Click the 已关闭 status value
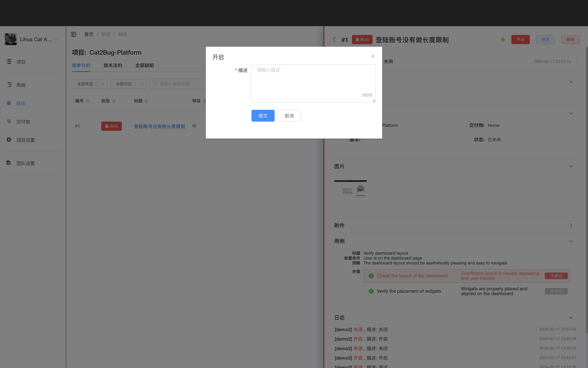588x368 pixels. [x=494, y=140]
